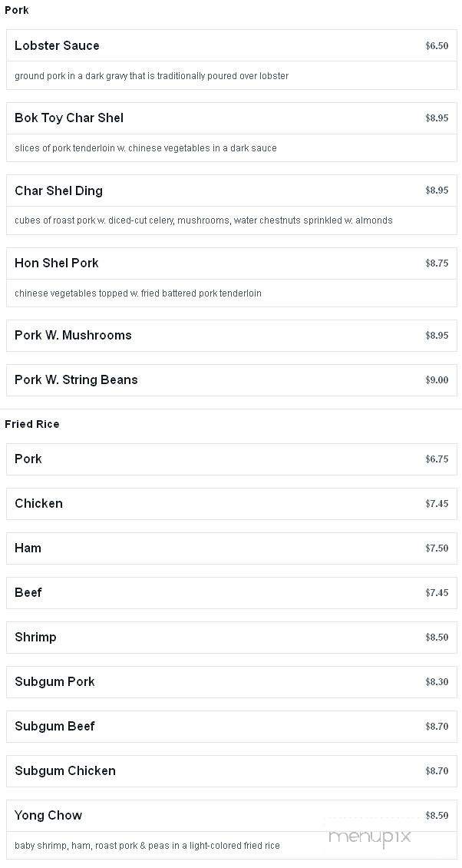Click the $9.00 String Beans price

(x=437, y=379)
